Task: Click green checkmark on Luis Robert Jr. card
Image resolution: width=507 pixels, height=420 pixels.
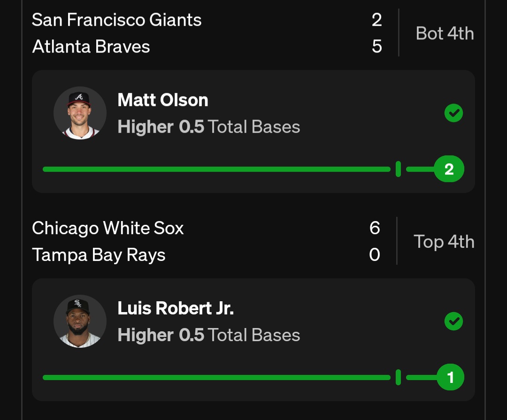Action: pos(453,321)
